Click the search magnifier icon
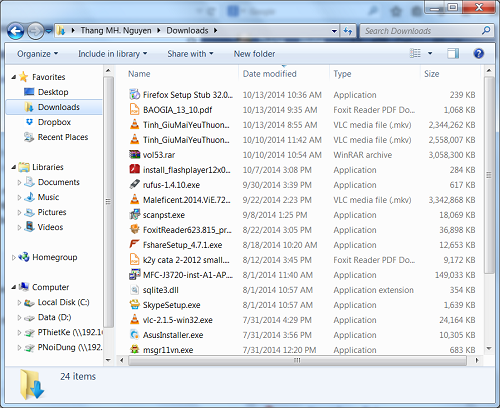This screenshot has width=500, height=408. click(x=486, y=31)
